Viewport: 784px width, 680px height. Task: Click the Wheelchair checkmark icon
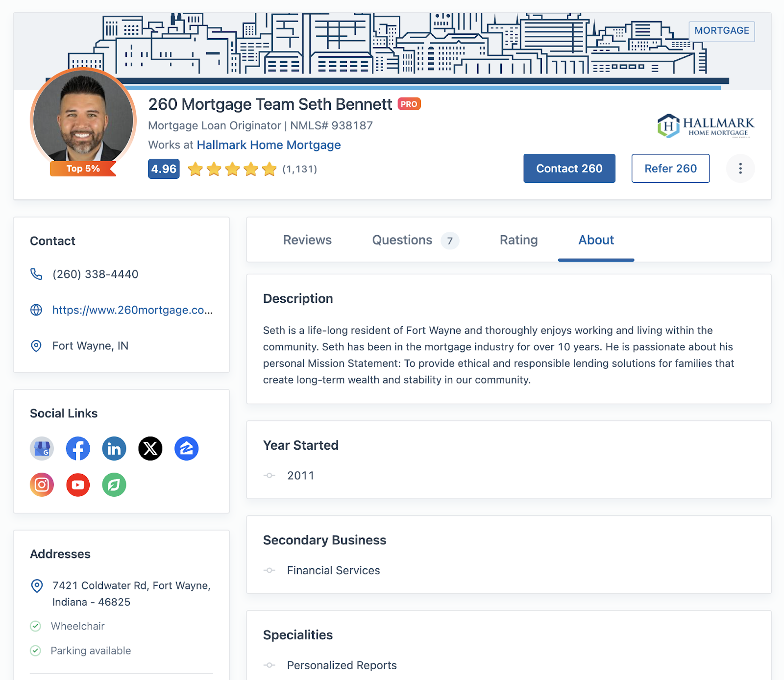36,626
